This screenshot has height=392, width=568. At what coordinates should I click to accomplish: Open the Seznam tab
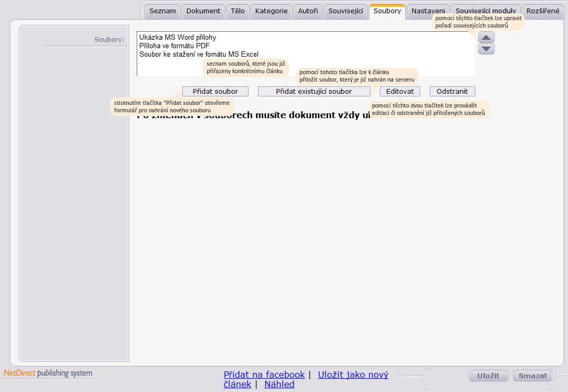click(162, 11)
